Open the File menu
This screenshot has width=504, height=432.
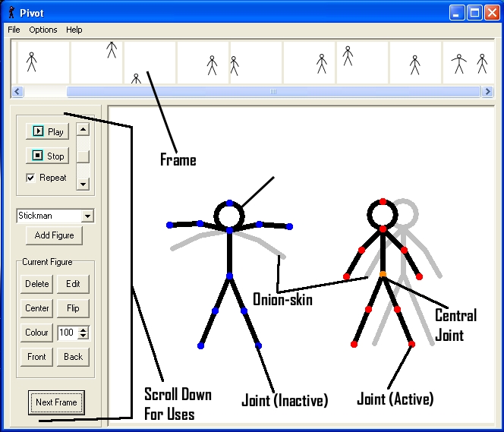pos(14,30)
